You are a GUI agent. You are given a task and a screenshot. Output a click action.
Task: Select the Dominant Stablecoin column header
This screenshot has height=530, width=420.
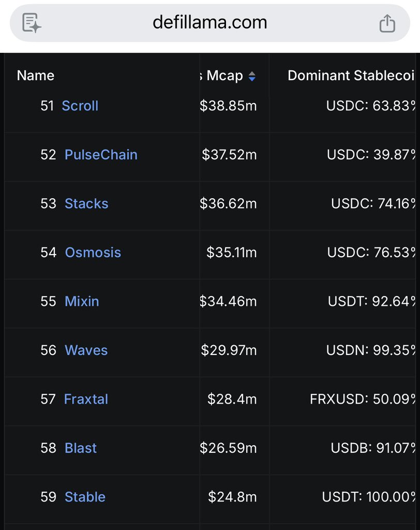tap(351, 76)
